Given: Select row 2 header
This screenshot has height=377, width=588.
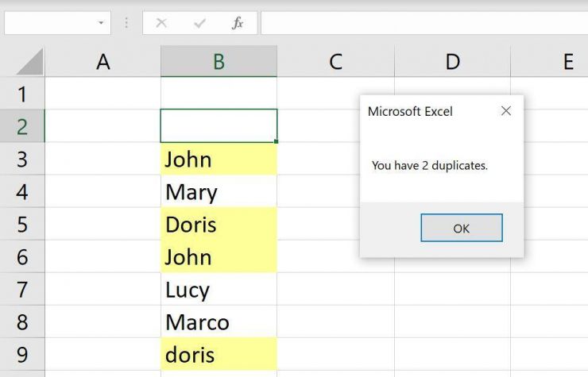Looking at the screenshot, I should point(22,126).
